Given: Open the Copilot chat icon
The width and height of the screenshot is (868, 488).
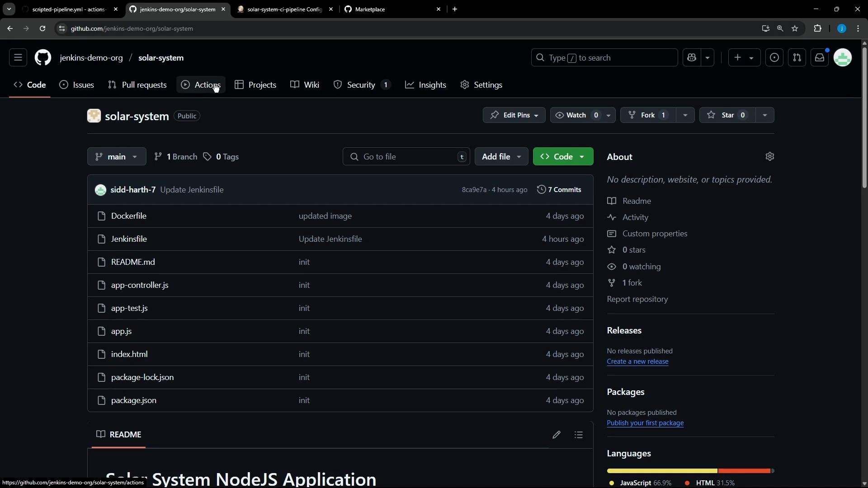Looking at the screenshot, I should 692,57.
